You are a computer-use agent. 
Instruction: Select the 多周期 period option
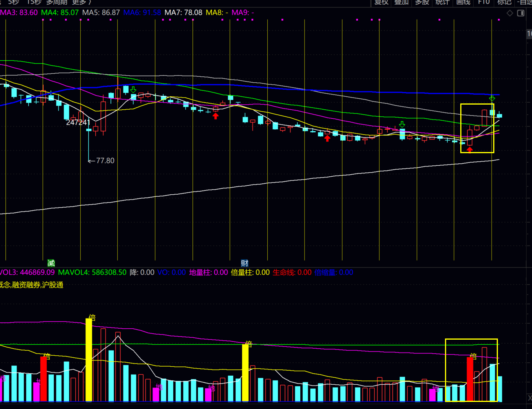57,2
